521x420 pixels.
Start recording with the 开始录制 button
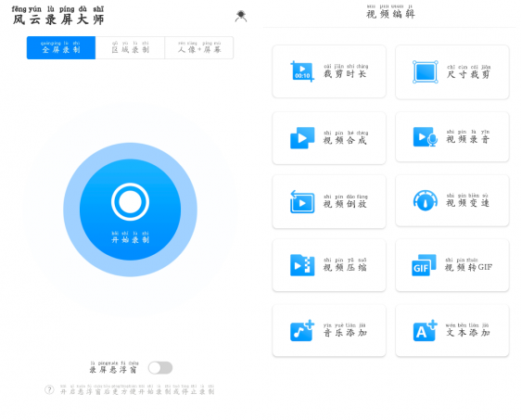coord(130,210)
